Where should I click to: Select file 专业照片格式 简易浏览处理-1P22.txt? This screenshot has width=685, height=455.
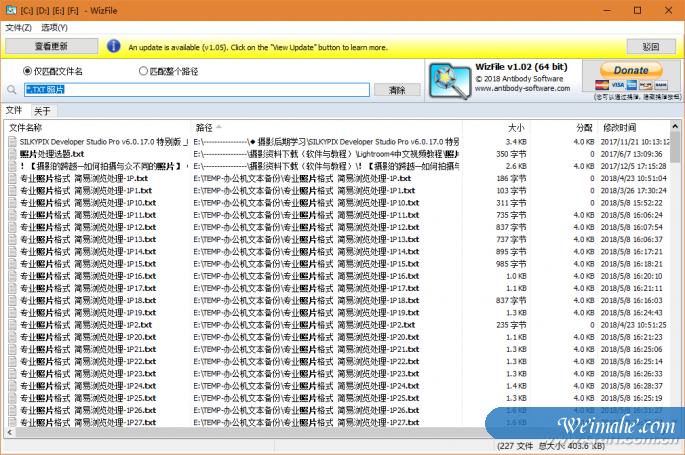click(x=88, y=362)
